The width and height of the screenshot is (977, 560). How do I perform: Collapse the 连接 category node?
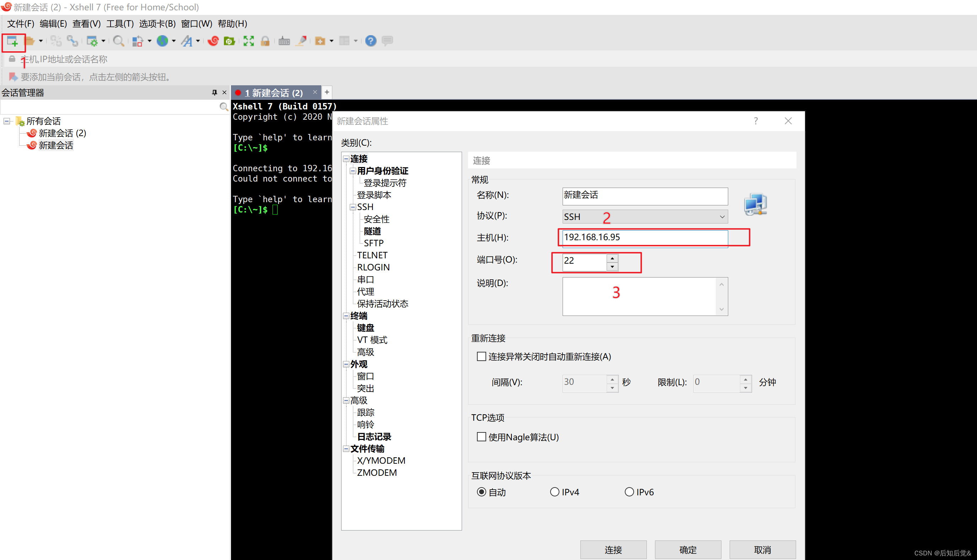[x=346, y=158]
